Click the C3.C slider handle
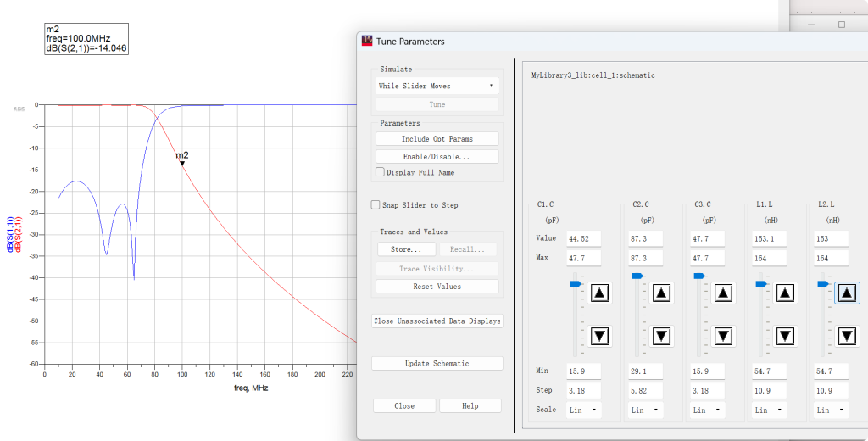 point(700,276)
